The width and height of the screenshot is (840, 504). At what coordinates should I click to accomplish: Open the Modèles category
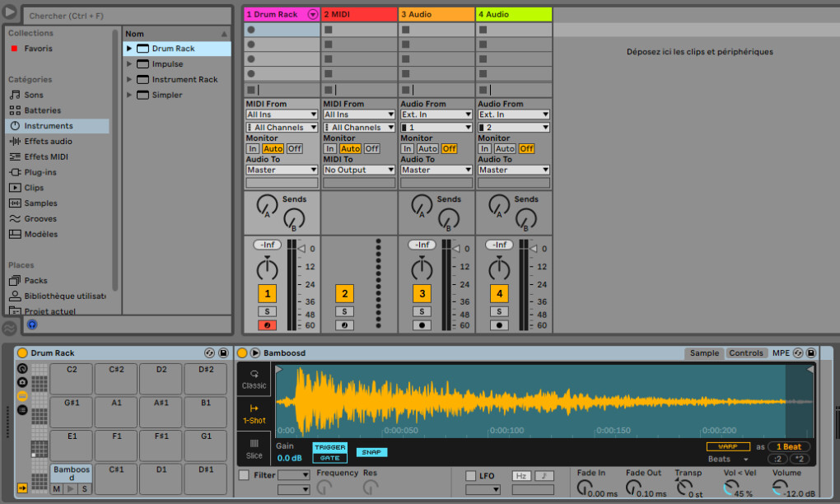[x=40, y=235]
